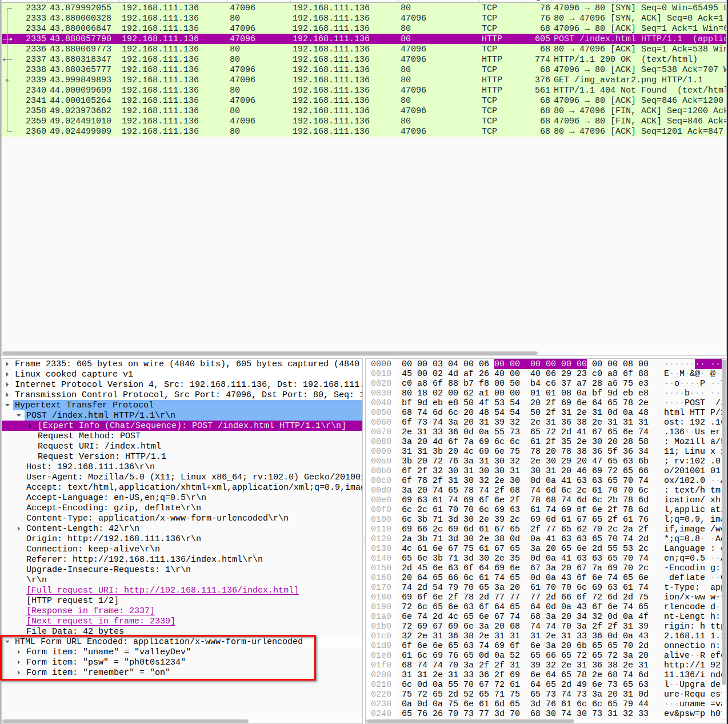
Task: Collapse the Hypertext Transfer Protocol section
Action: [7, 405]
